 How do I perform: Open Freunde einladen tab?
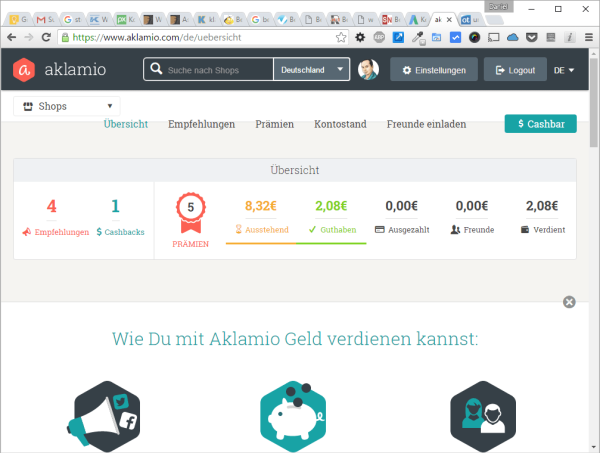pyautogui.click(x=426, y=124)
